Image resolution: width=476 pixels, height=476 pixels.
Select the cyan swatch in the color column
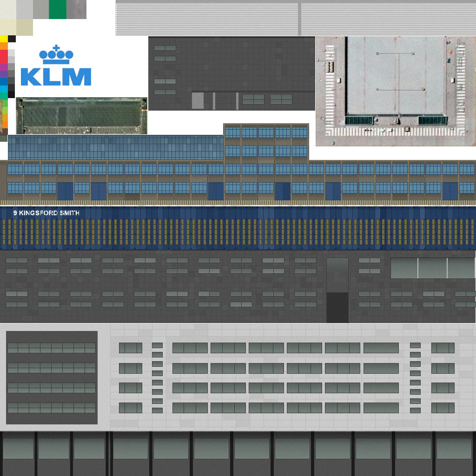pos(4,88)
